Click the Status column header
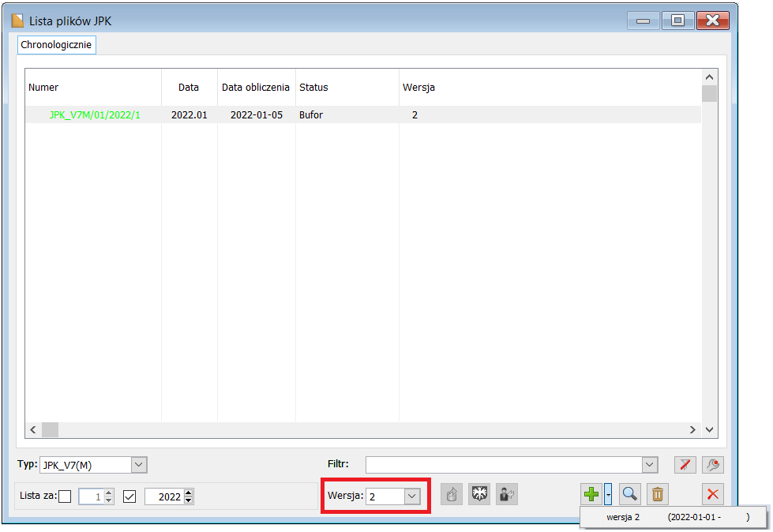The width and height of the screenshot is (773, 532). click(x=347, y=87)
